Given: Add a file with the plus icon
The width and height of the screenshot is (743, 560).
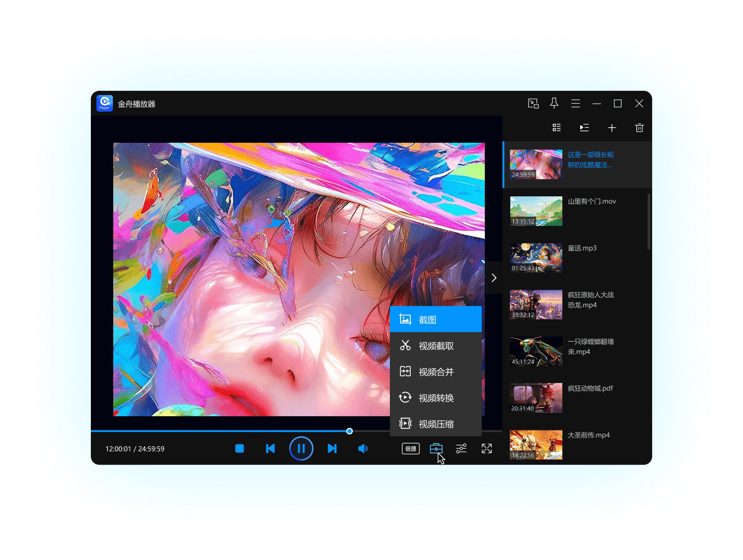Looking at the screenshot, I should pyautogui.click(x=612, y=128).
